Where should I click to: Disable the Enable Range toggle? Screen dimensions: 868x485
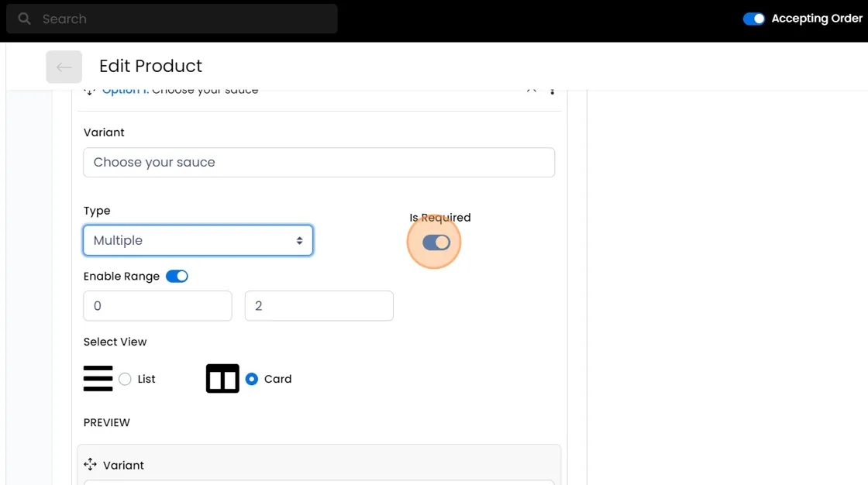[x=177, y=277]
